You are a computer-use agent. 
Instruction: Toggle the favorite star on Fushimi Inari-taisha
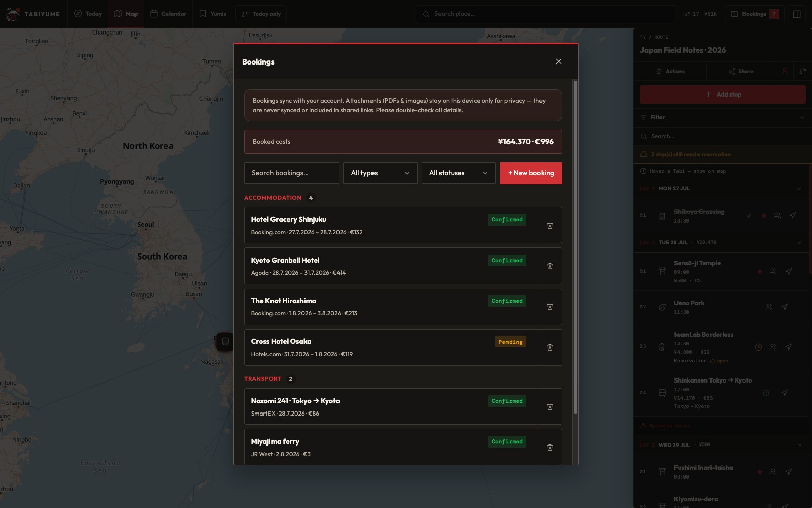pos(760,472)
